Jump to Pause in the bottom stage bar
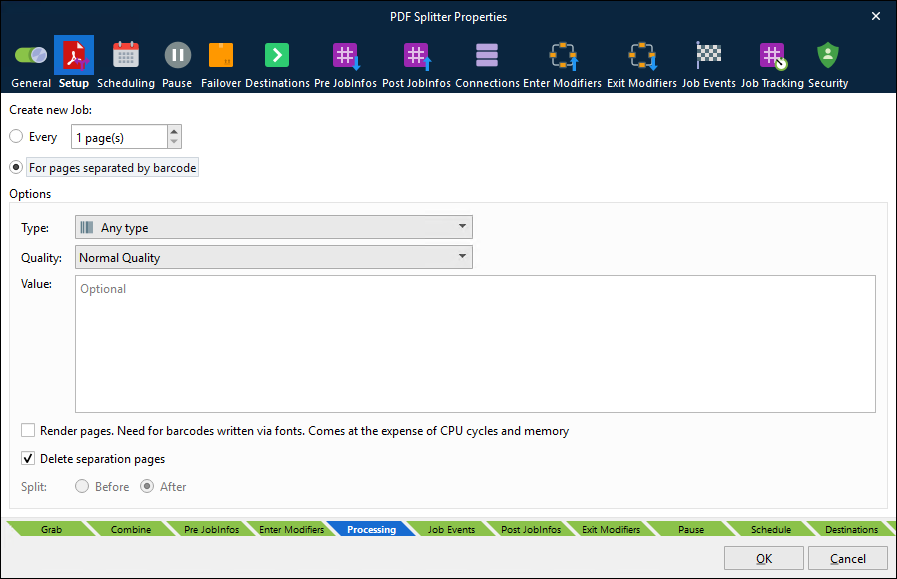This screenshot has width=897, height=579. [x=691, y=529]
